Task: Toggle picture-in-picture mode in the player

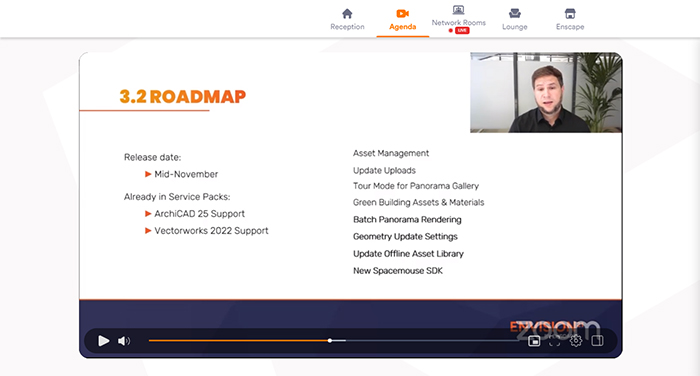Action: click(534, 341)
